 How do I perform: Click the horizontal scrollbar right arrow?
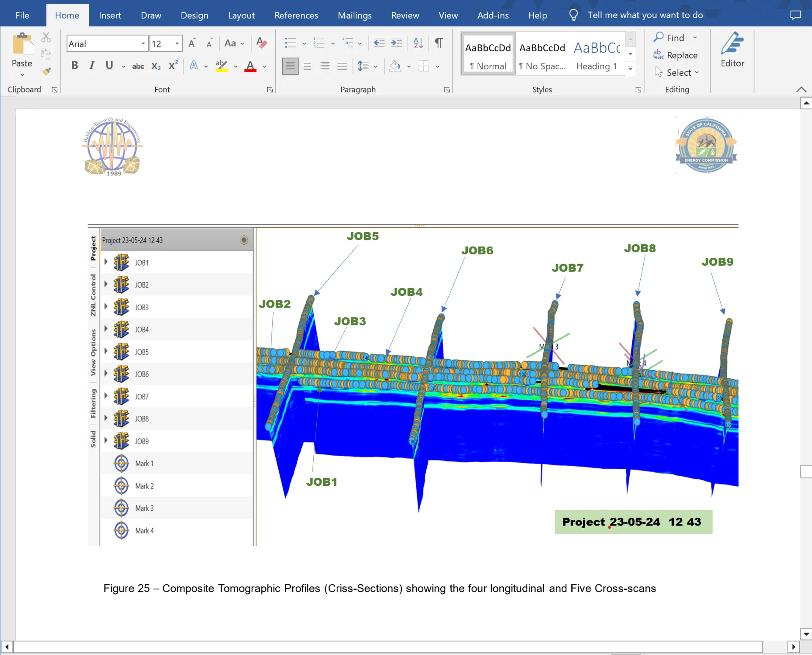pos(793,647)
